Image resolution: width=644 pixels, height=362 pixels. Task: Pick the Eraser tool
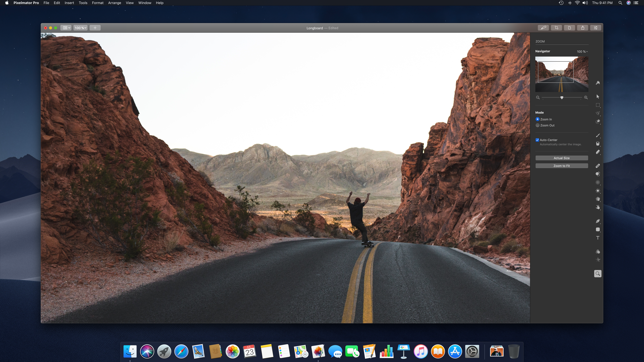click(598, 152)
